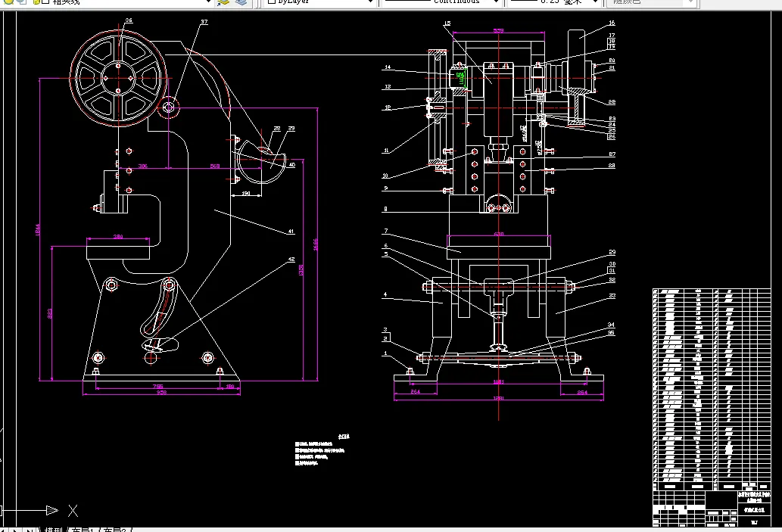The height and width of the screenshot is (532, 782).
Task: Open the 0.25 毫米 lineweight dropdown
Action: click(594, 2)
